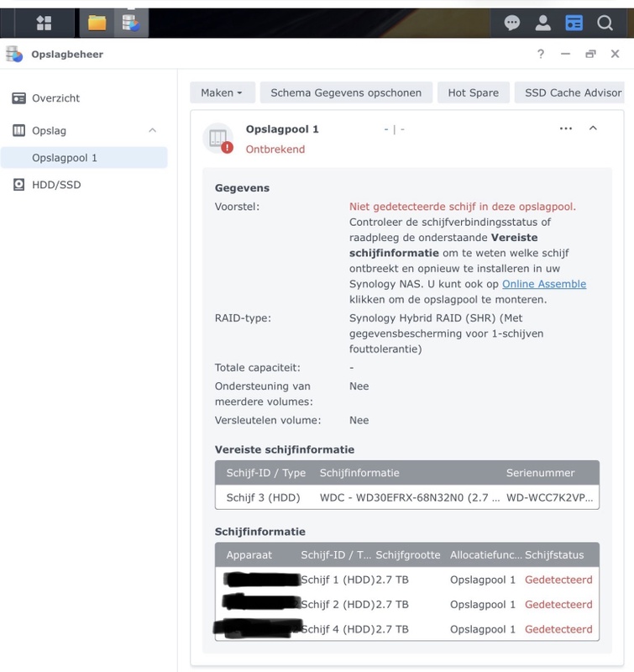
Task: Select the Schijf 1 (HDD) row
Action: [407, 580]
